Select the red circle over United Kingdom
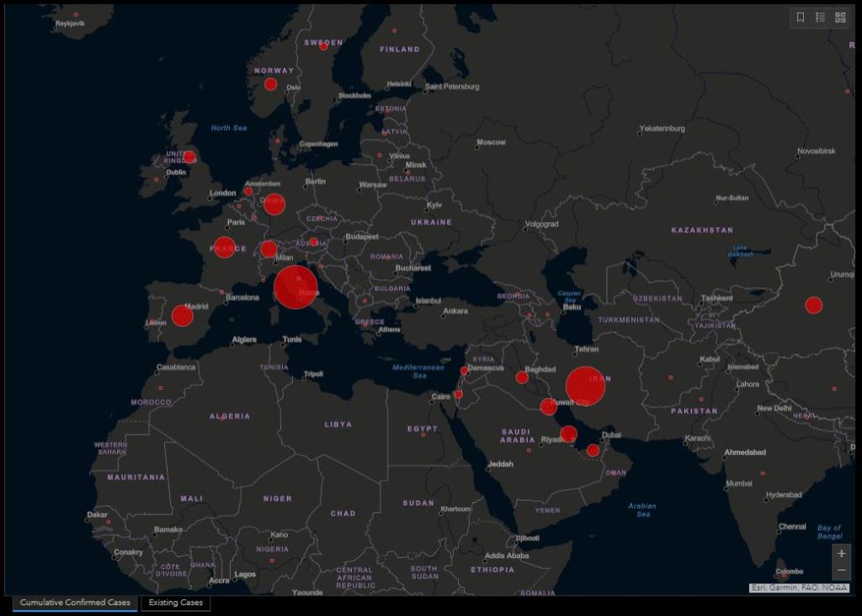 coord(189,157)
